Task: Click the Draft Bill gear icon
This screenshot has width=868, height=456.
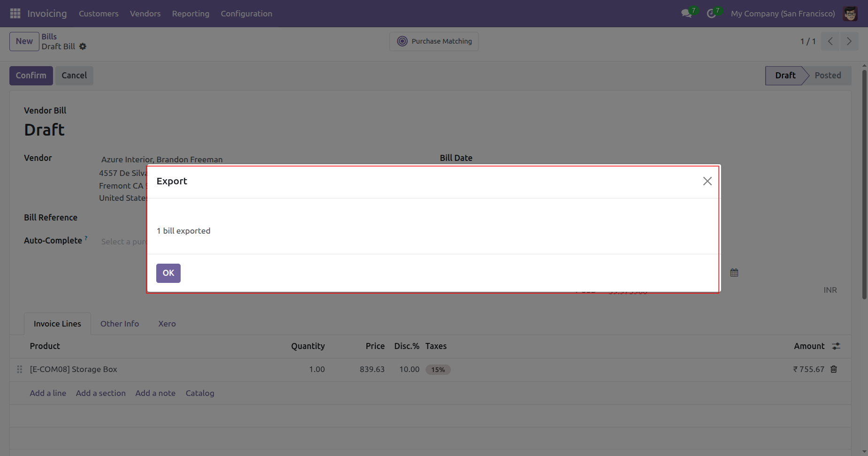Action: [83, 46]
